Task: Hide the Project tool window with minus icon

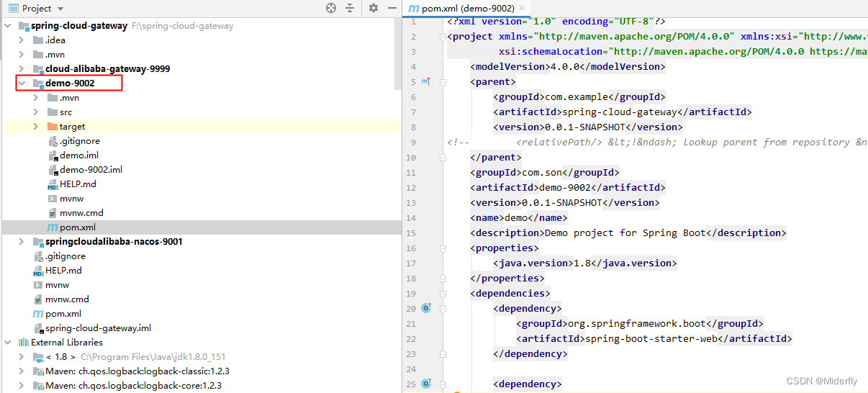Action: (x=392, y=8)
